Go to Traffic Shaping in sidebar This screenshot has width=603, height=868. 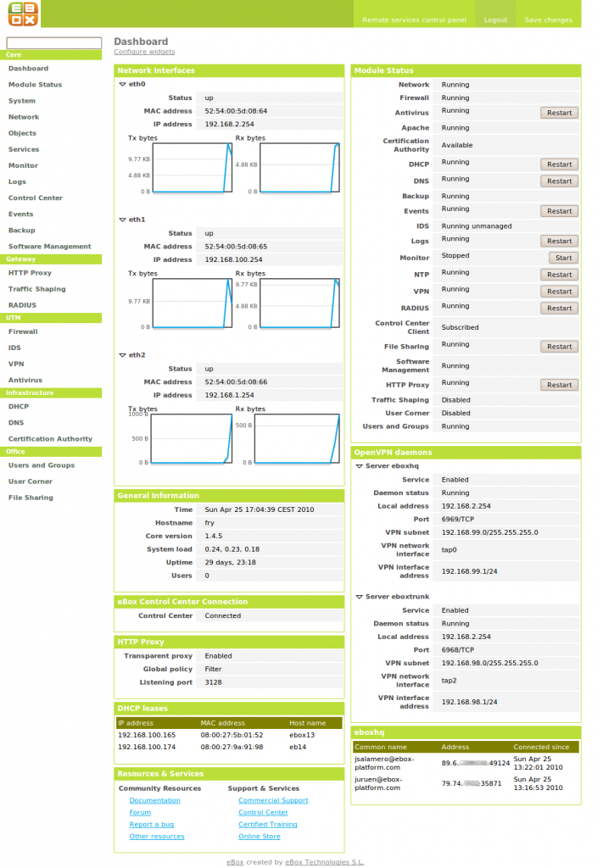[x=36, y=289]
